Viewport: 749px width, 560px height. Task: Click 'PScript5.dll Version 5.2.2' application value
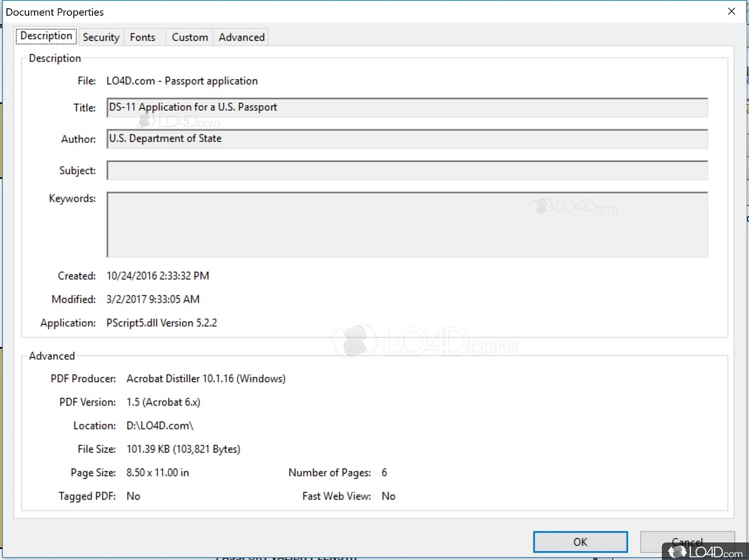(x=162, y=322)
